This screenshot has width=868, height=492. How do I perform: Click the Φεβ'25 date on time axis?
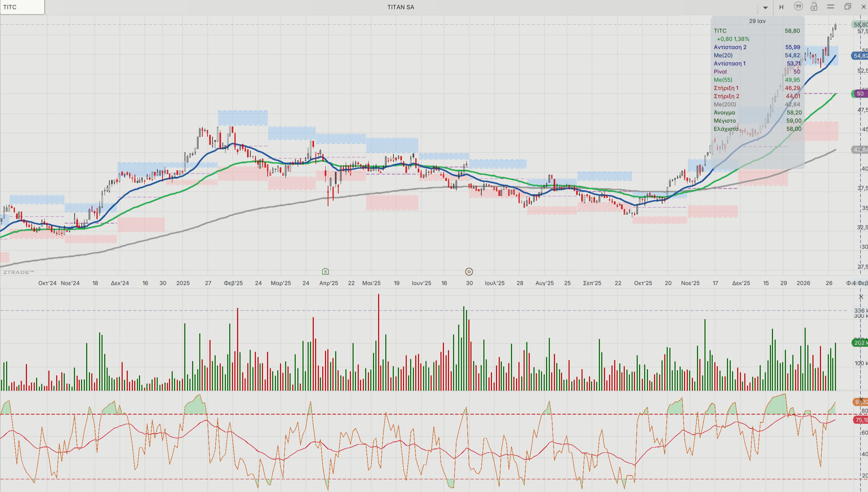[x=233, y=283]
